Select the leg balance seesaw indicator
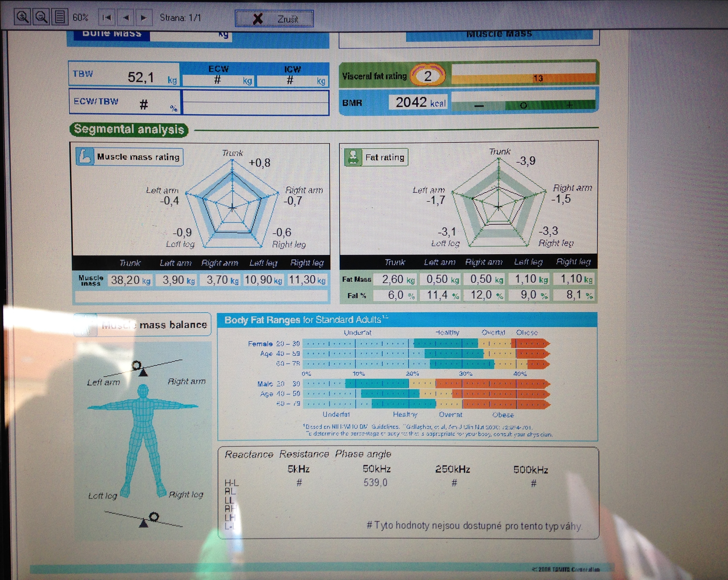Screen dimensions: 728x580 click(x=144, y=519)
